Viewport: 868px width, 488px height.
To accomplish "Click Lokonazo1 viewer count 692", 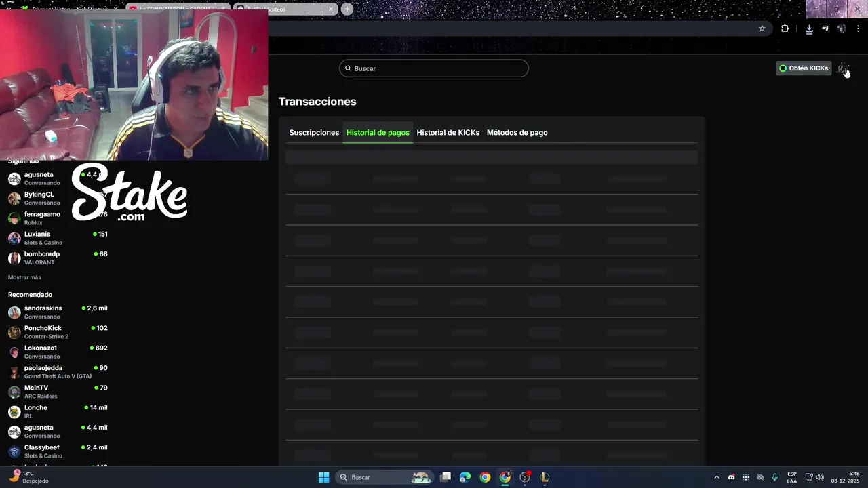I will (102, 348).
